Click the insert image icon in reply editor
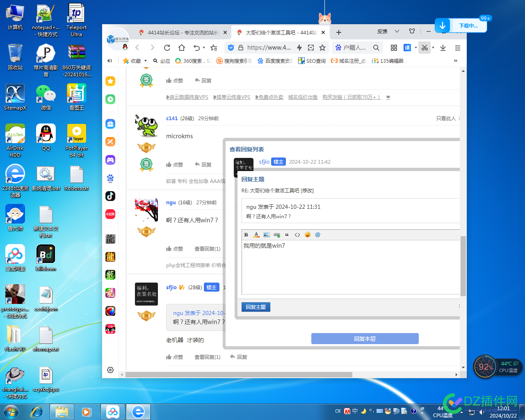525x420 pixels. pyautogui.click(x=267, y=235)
